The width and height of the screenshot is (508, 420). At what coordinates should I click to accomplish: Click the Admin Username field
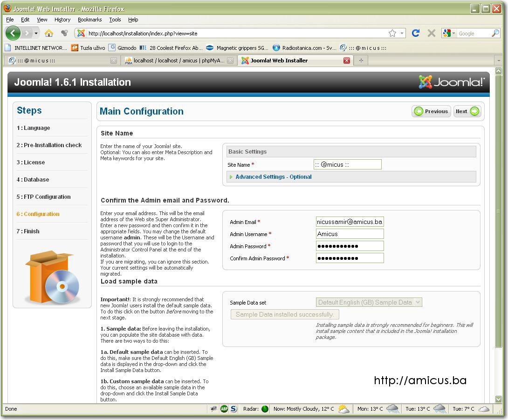350,234
